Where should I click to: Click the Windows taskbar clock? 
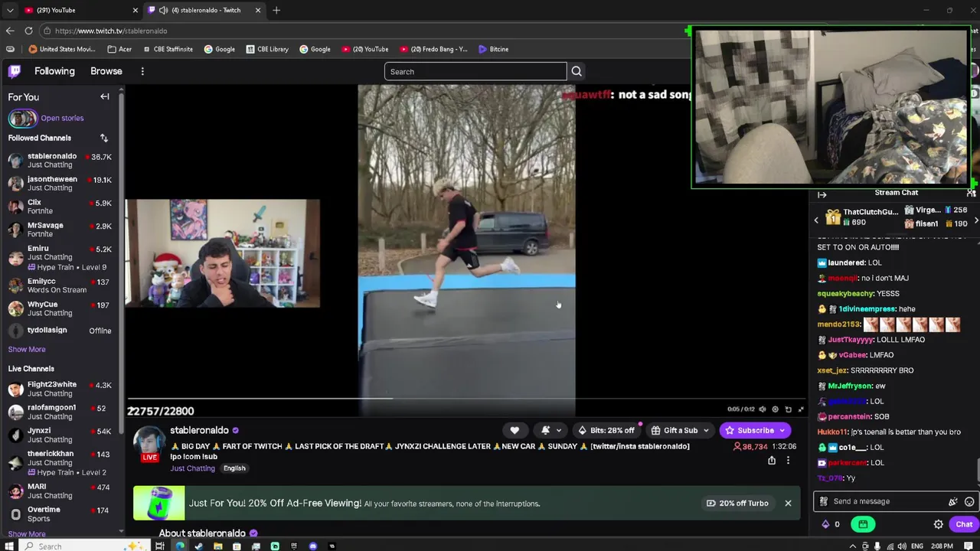(942, 546)
